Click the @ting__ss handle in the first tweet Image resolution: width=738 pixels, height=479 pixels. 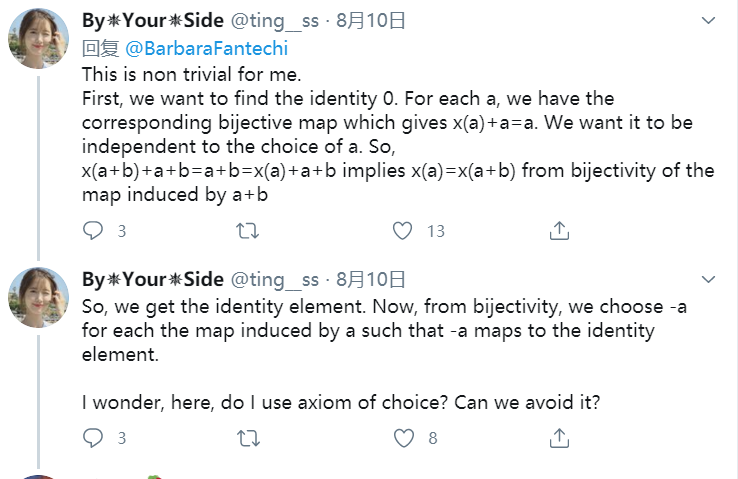[275, 21]
